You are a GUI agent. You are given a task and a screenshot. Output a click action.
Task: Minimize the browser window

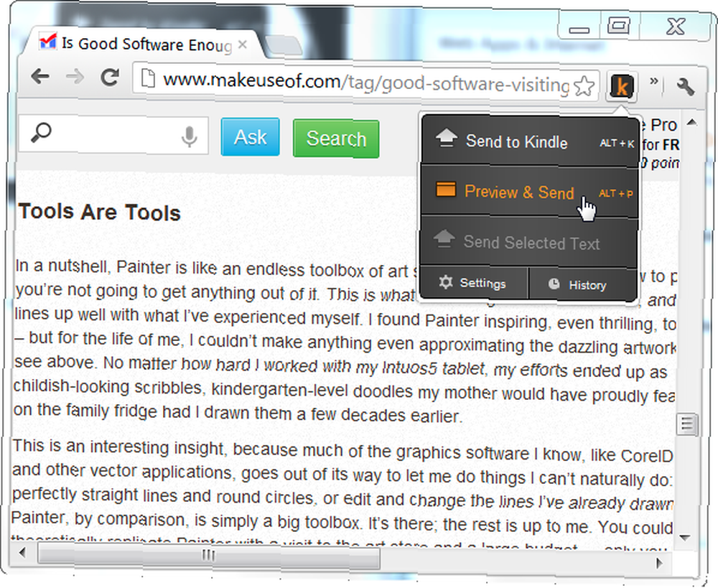(579, 29)
